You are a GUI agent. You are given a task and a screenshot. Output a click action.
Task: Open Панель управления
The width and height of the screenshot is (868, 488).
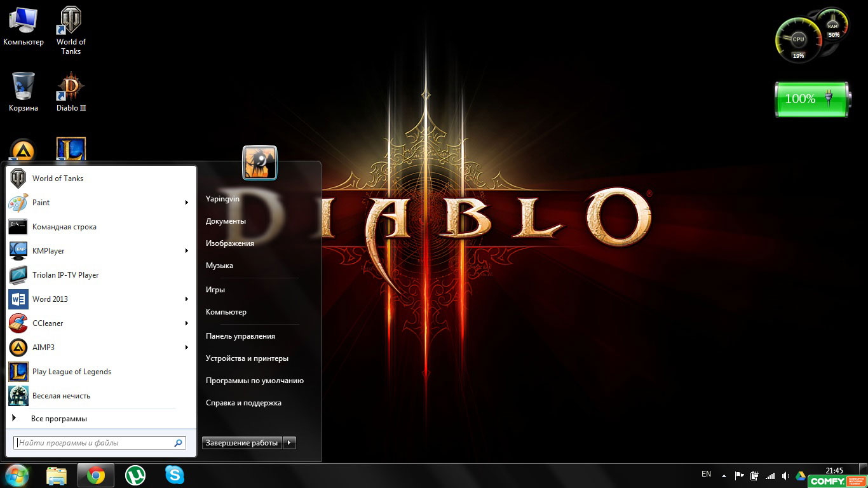pyautogui.click(x=240, y=336)
